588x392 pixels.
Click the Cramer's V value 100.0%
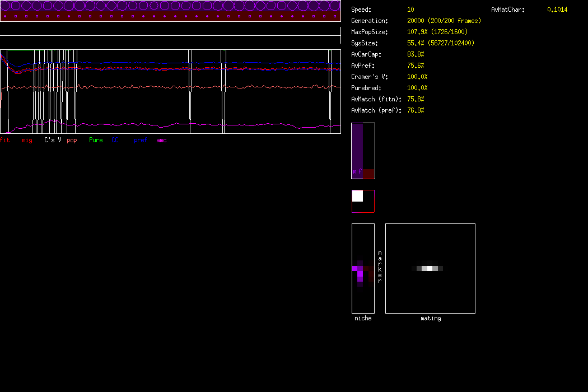coord(417,77)
